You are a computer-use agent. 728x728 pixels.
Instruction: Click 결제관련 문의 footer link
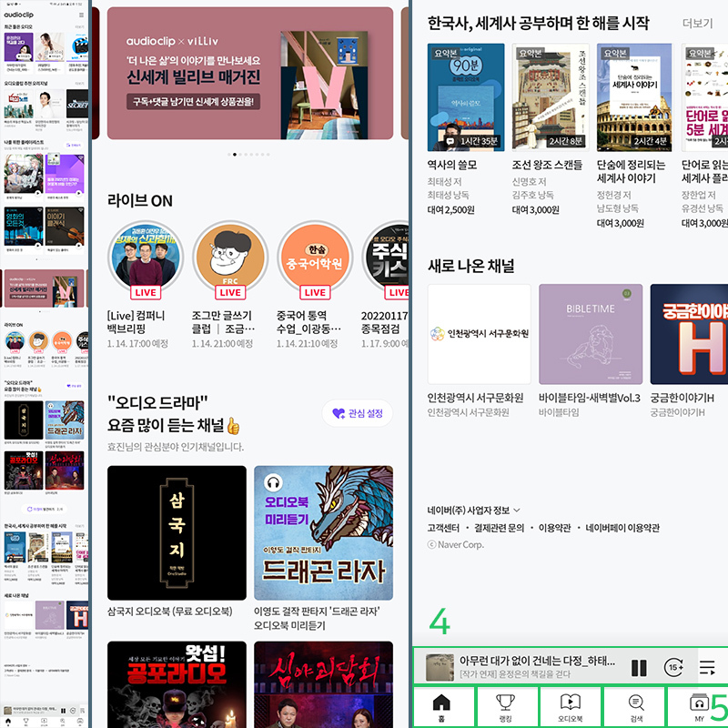(x=499, y=528)
